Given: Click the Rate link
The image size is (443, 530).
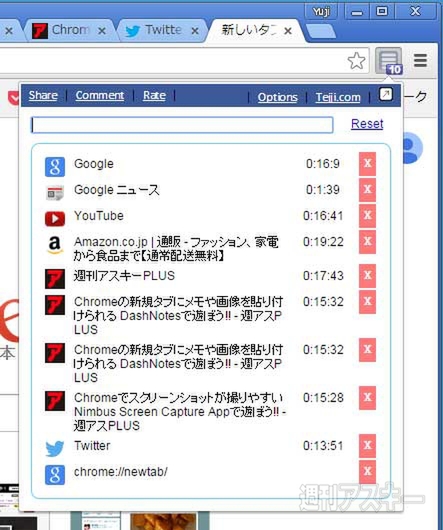Looking at the screenshot, I should coord(154,96).
